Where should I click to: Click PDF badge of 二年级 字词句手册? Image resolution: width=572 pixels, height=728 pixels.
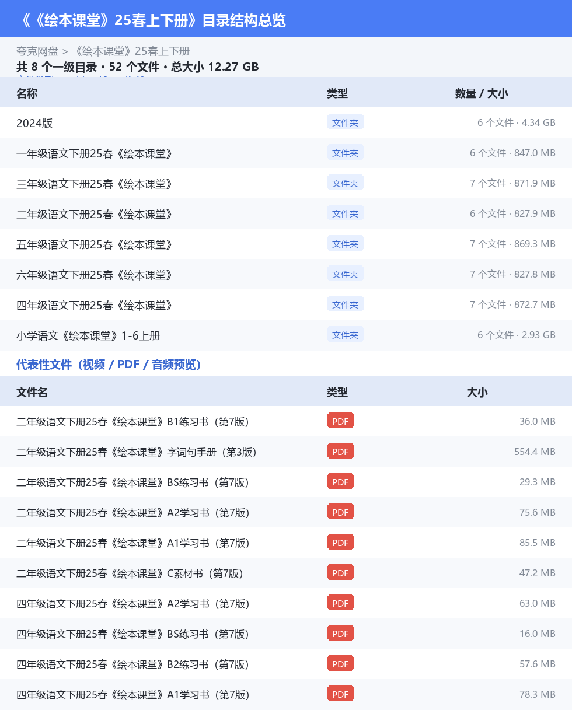[x=340, y=451]
